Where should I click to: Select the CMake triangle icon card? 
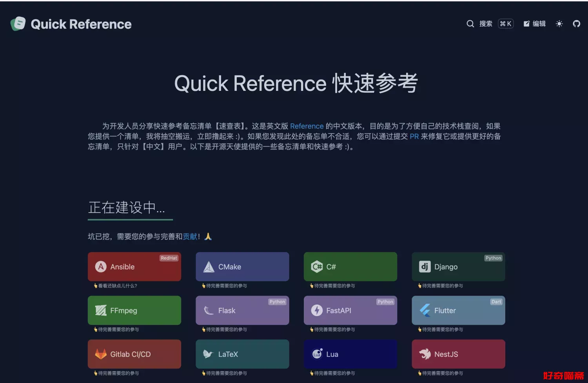coord(242,267)
